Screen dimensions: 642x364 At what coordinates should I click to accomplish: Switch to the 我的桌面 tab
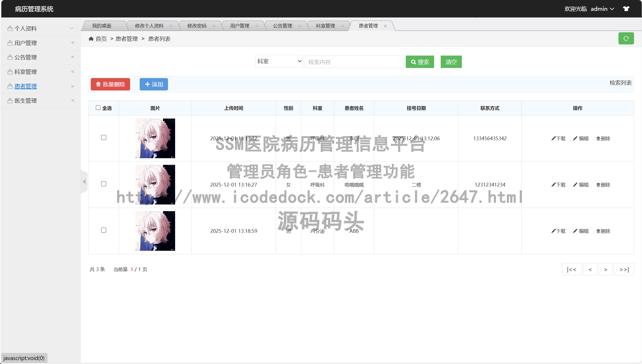(102, 26)
